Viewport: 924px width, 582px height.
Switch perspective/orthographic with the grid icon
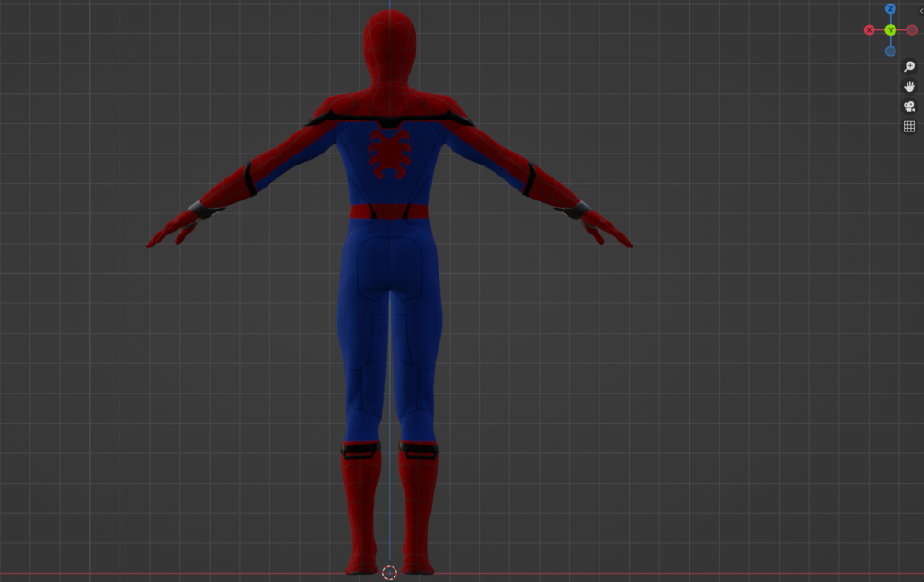pos(909,127)
